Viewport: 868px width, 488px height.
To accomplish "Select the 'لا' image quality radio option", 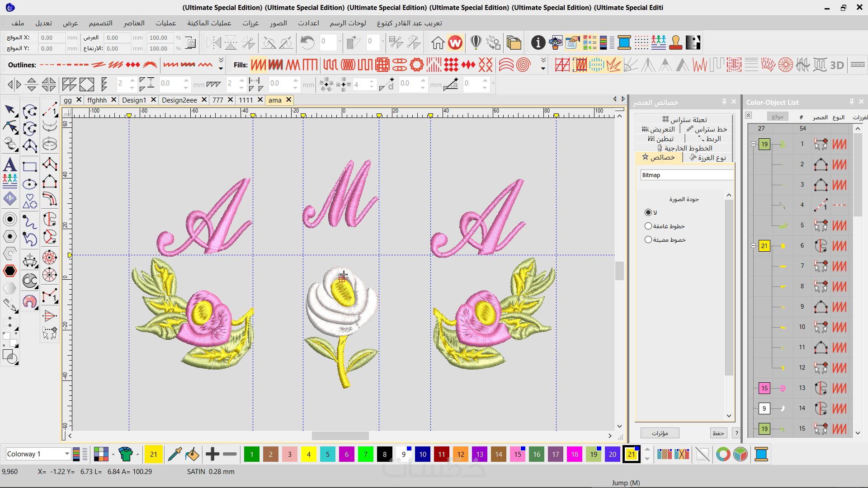I will (x=648, y=212).
